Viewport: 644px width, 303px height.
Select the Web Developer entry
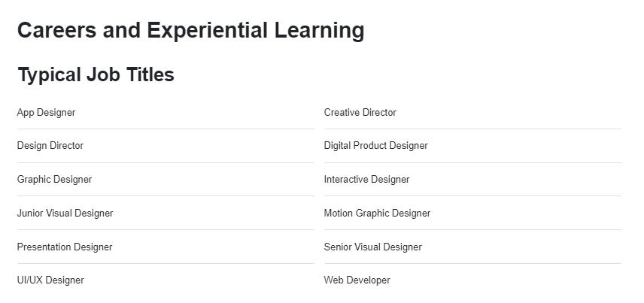pos(357,280)
